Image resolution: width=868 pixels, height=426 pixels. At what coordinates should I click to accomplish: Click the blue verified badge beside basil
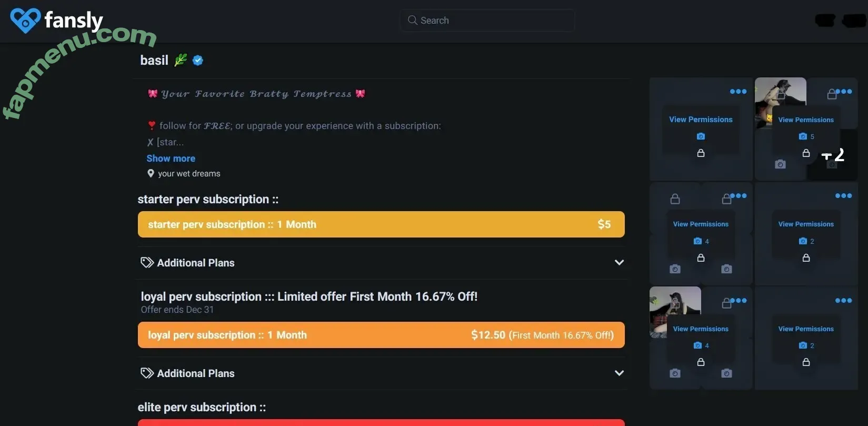pos(198,61)
